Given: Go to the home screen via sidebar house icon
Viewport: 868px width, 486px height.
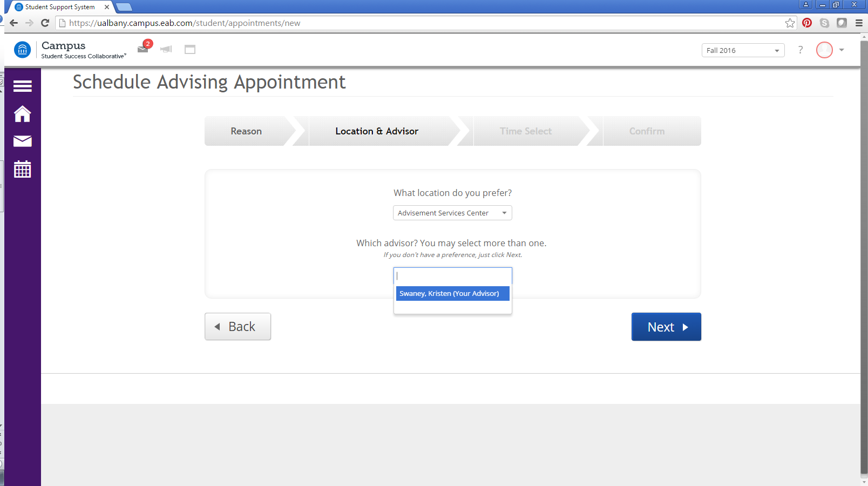Looking at the screenshot, I should coord(22,114).
